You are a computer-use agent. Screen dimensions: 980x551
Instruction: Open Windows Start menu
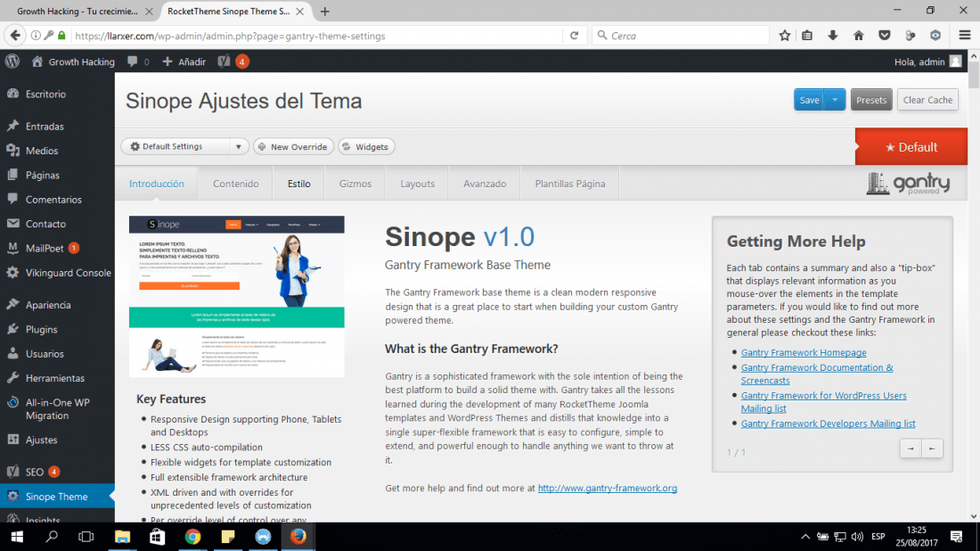tap(17, 537)
